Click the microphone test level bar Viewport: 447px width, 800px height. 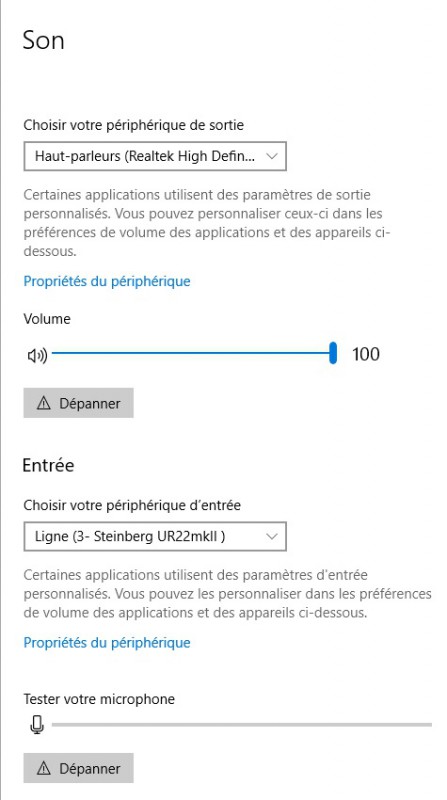241,724
